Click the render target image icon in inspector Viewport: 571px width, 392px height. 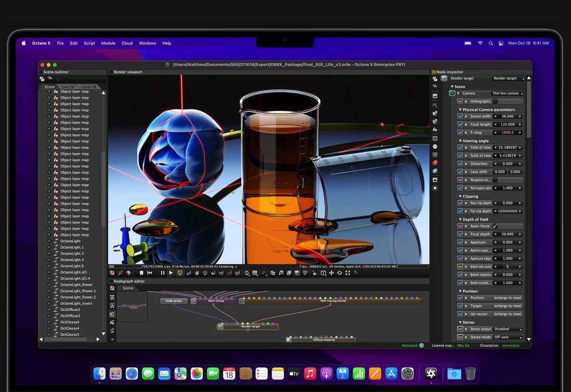coord(443,78)
